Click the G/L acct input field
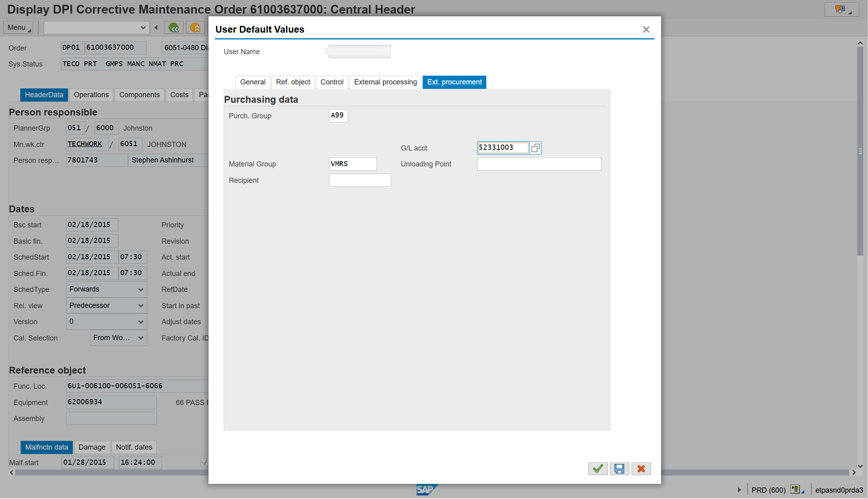This screenshot has width=868, height=499. [503, 148]
